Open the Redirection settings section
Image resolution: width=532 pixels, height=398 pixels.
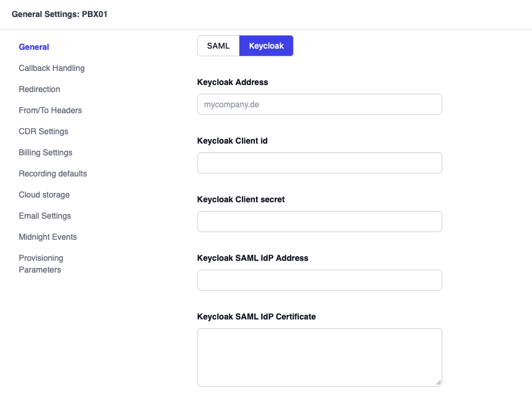click(39, 89)
